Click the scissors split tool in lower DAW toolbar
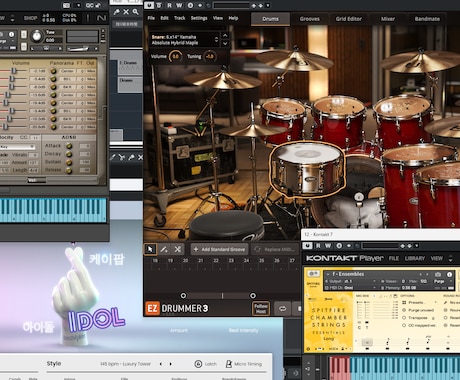This screenshot has height=380, width=460. (122, 157)
